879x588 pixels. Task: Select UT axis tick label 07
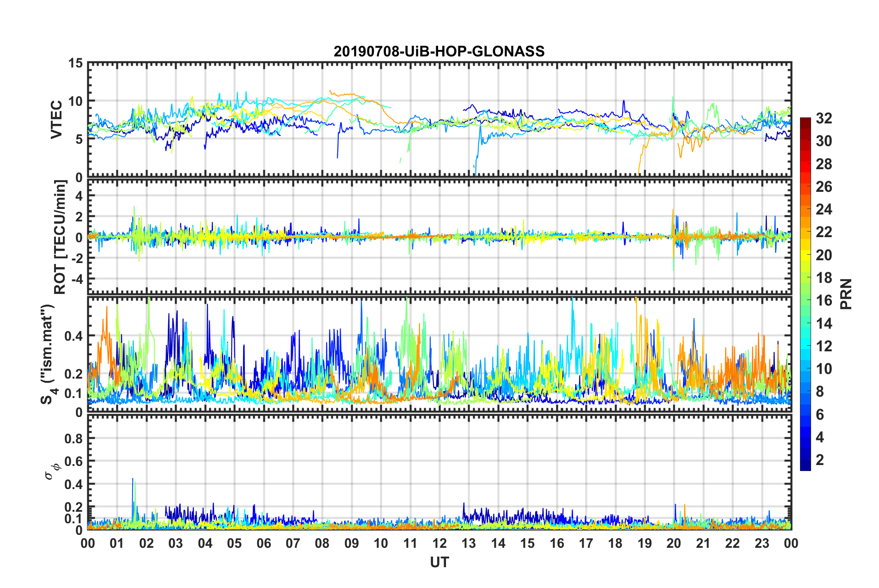(293, 543)
